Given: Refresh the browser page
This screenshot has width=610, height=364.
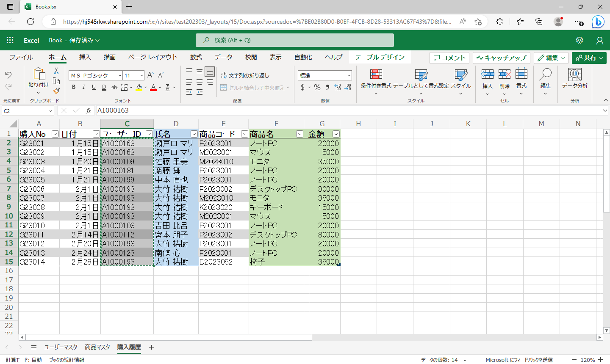Looking at the screenshot, I should pos(30,22).
